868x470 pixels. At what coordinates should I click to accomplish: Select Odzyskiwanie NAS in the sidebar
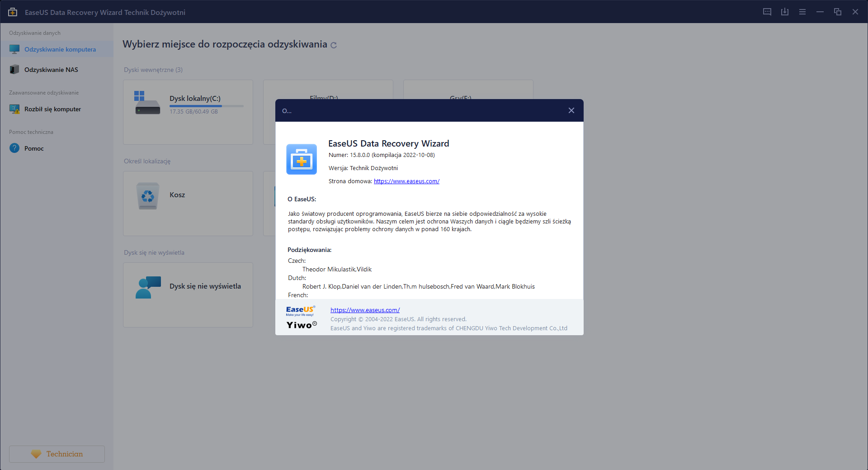[x=57, y=70]
